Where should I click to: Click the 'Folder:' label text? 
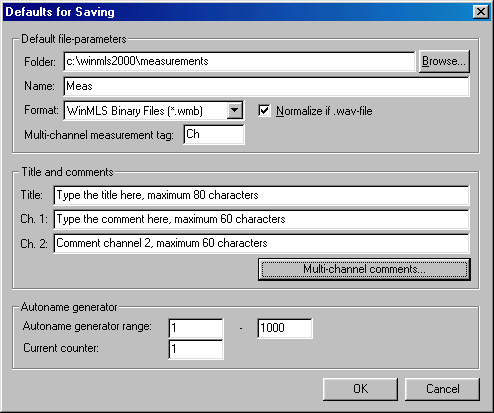click(40, 62)
